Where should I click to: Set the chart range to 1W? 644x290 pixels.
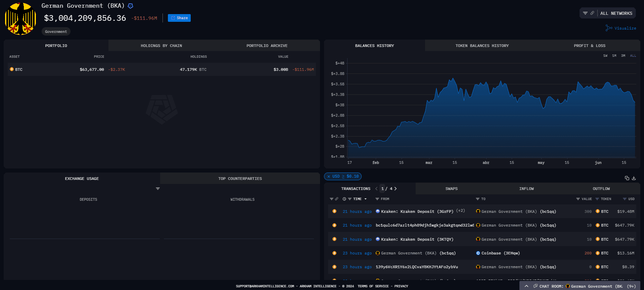point(605,56)
